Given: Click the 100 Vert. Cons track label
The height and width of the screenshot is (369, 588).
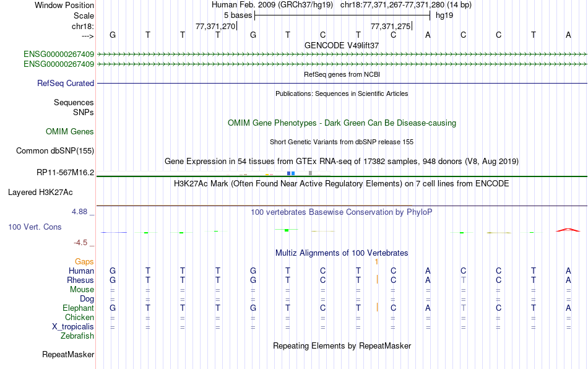Looking at the screenshot, I should click(x=35, y=227).
